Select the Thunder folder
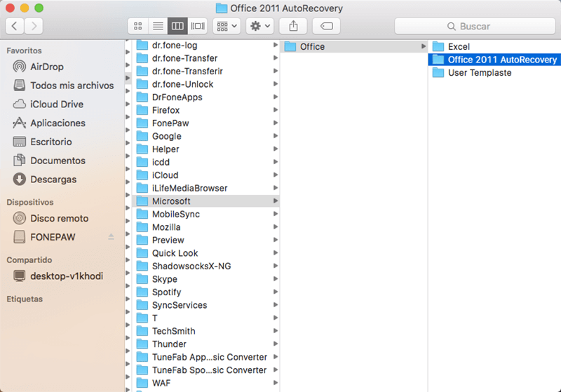 point(205,344)
